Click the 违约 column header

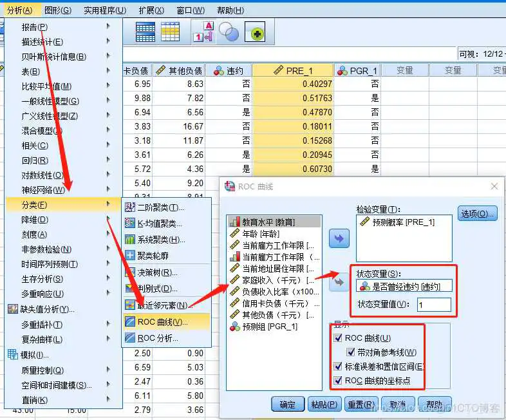click(x=229, y=70)
